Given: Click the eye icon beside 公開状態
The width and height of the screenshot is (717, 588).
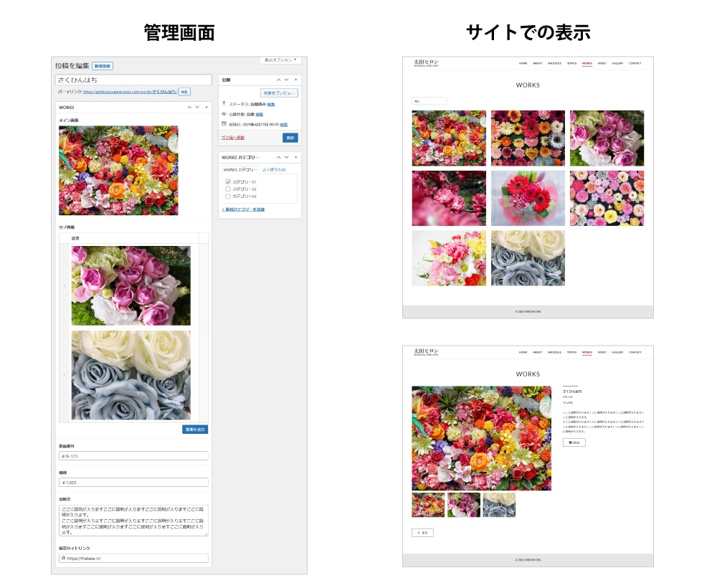Looking at the screenshot, I should [224, 114].
